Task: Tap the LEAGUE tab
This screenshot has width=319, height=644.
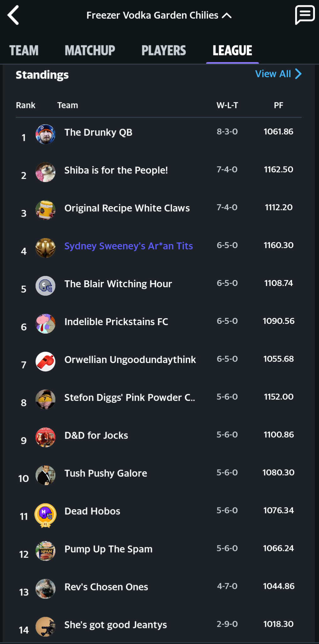Action: pos(232,50)
